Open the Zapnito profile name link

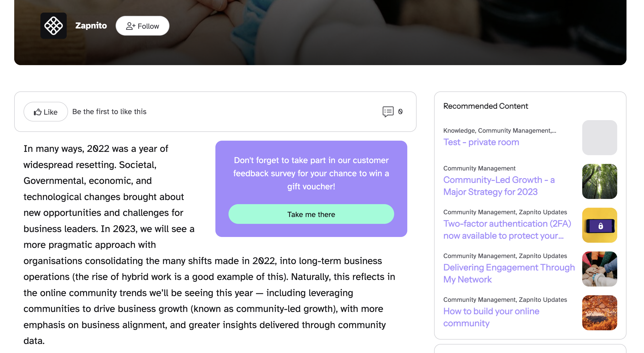91,25
